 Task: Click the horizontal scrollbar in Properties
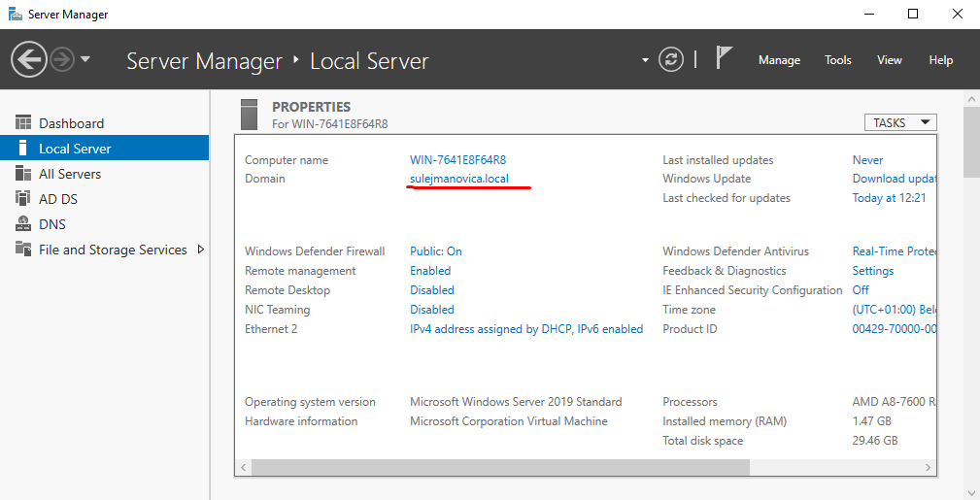coord(500,467)
